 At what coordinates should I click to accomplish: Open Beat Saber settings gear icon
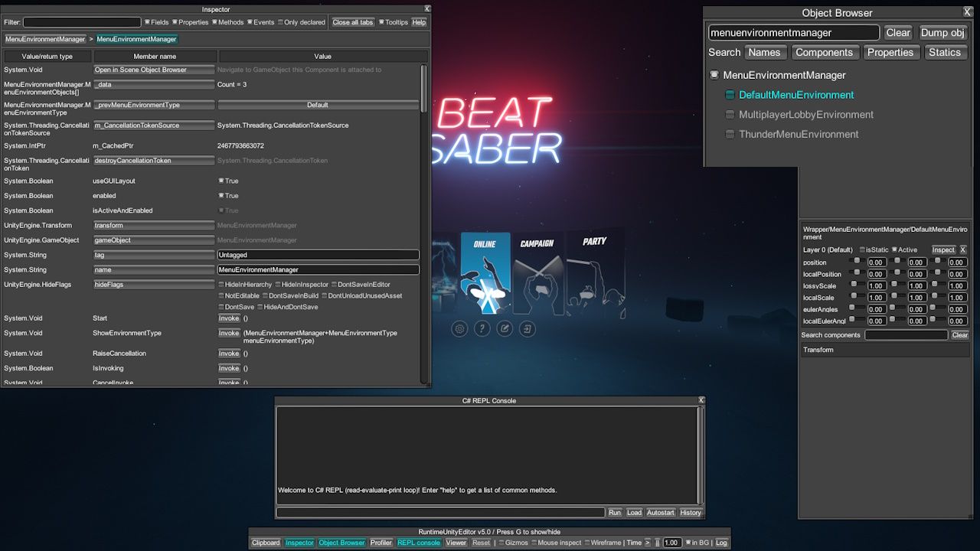(x=459, y=329)
